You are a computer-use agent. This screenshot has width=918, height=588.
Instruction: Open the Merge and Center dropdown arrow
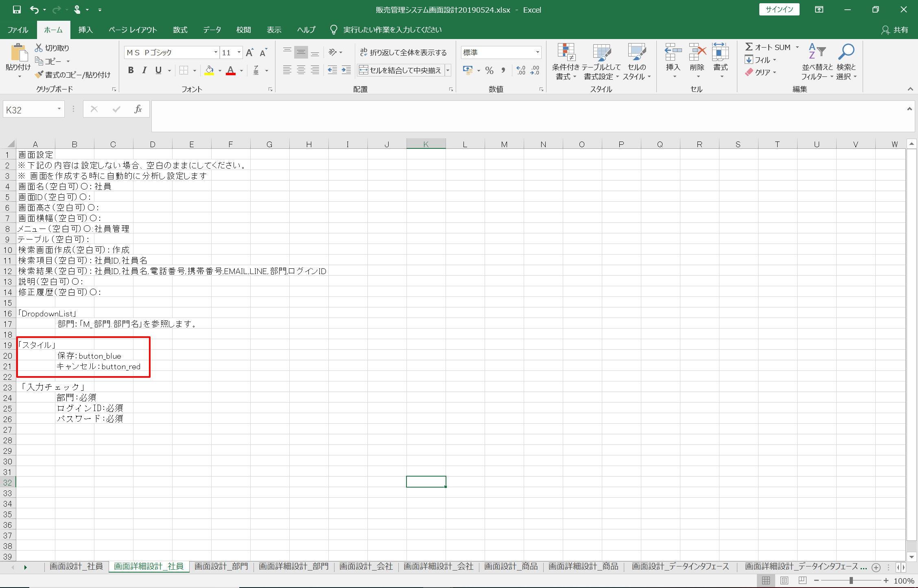(448, 70)
